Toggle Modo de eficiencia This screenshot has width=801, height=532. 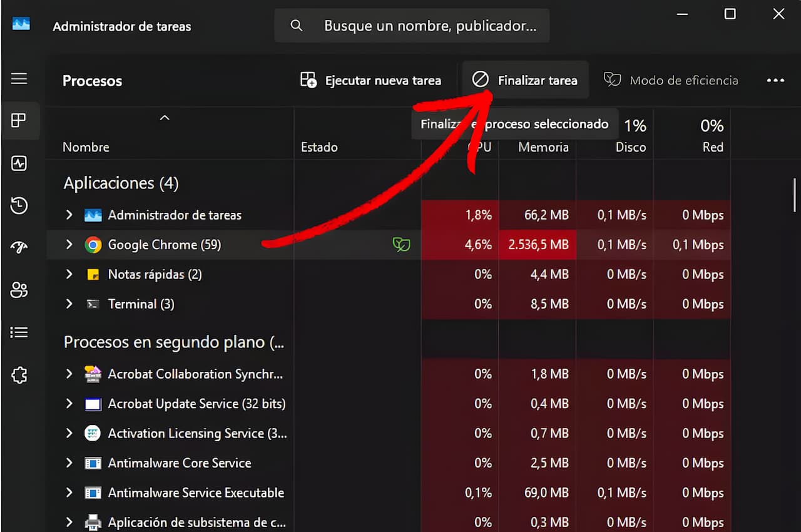pyautogui.click(x=671, y=80)
